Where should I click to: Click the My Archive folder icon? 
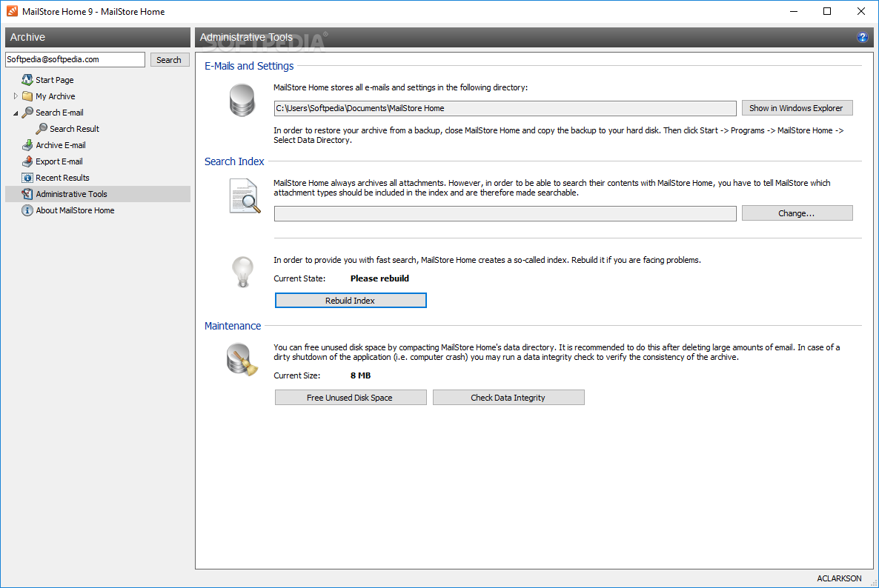pos(27,96)
